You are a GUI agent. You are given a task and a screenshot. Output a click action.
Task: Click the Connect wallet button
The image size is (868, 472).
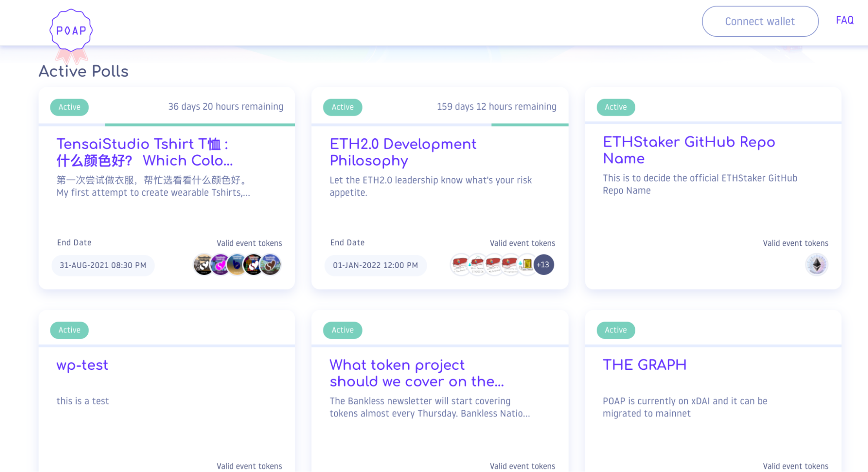coord(760,21)
